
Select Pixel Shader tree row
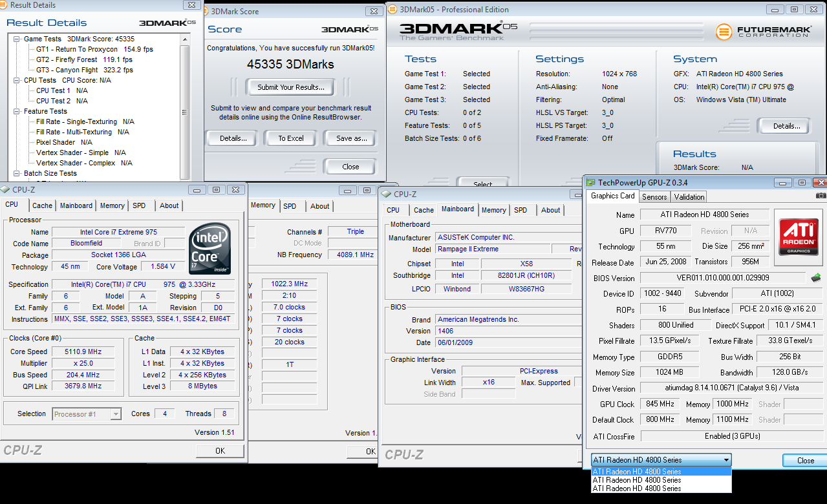[x=64, y=142]
